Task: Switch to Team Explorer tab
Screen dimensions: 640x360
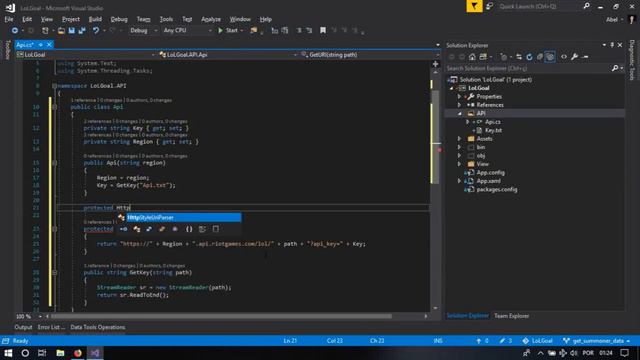Action: [511, 316]
